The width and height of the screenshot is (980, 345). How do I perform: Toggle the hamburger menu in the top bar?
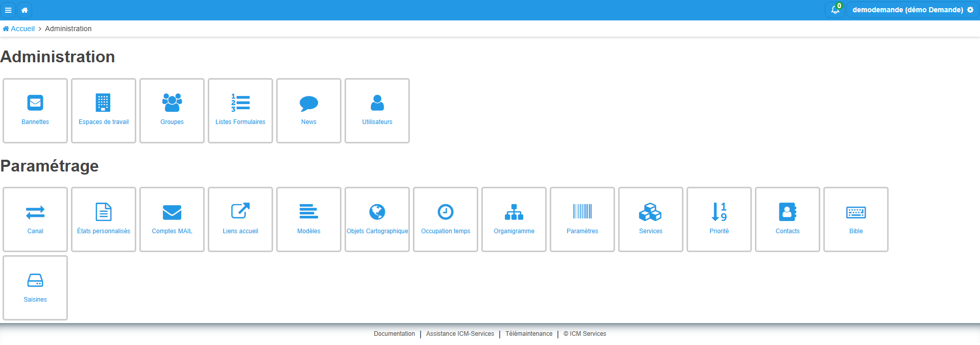8,10
